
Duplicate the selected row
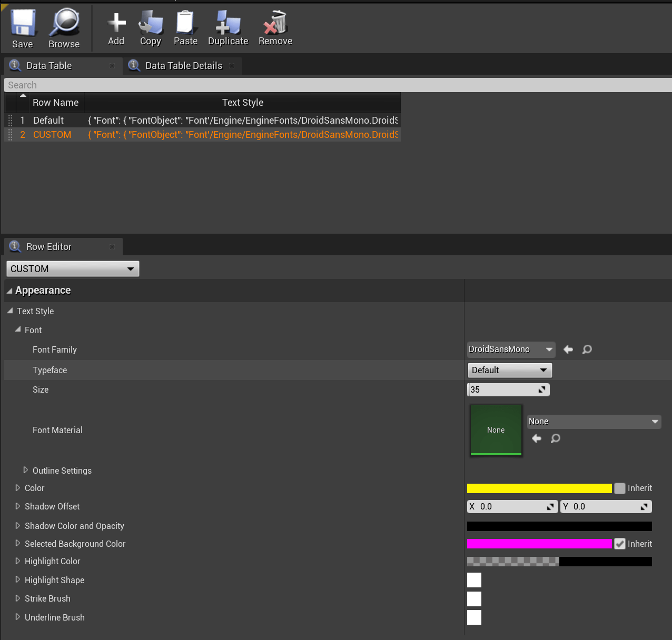228,29
